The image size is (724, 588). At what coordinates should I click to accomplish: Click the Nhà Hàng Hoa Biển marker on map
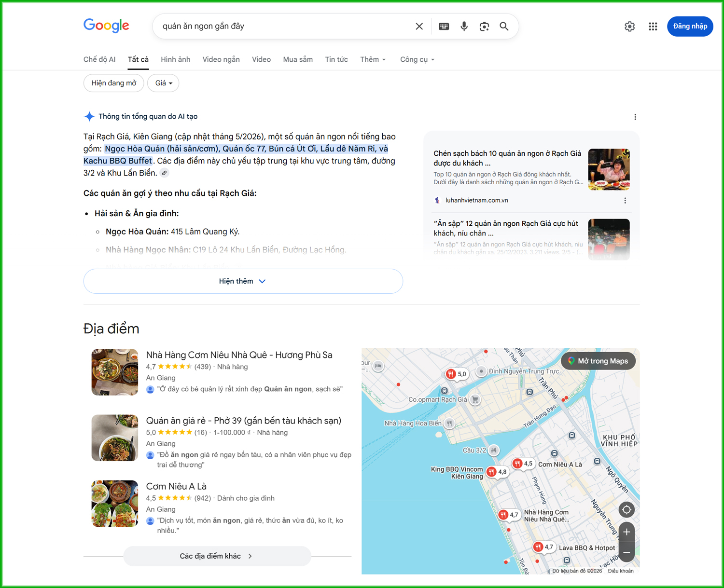pyautogui.click(x=449, y=424)
